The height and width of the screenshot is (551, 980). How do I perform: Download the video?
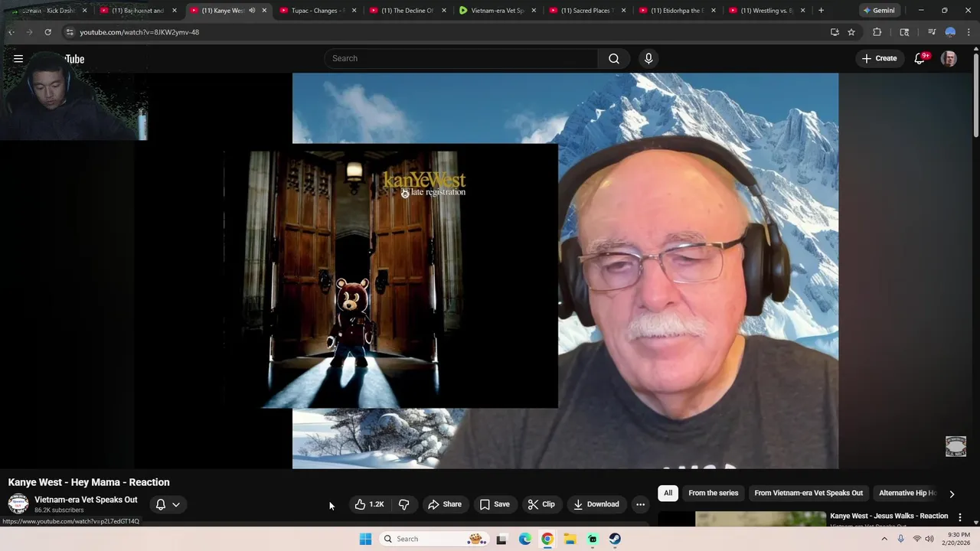[x=596, y=504]
